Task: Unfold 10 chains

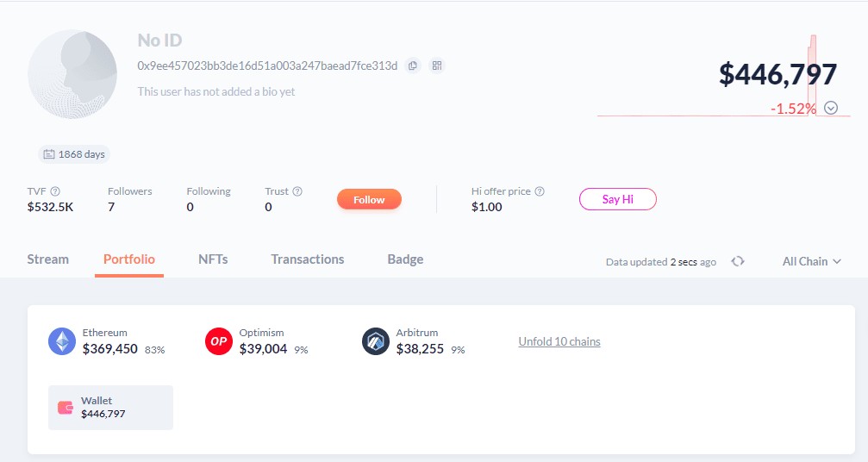Action: (x=559, y=341)
